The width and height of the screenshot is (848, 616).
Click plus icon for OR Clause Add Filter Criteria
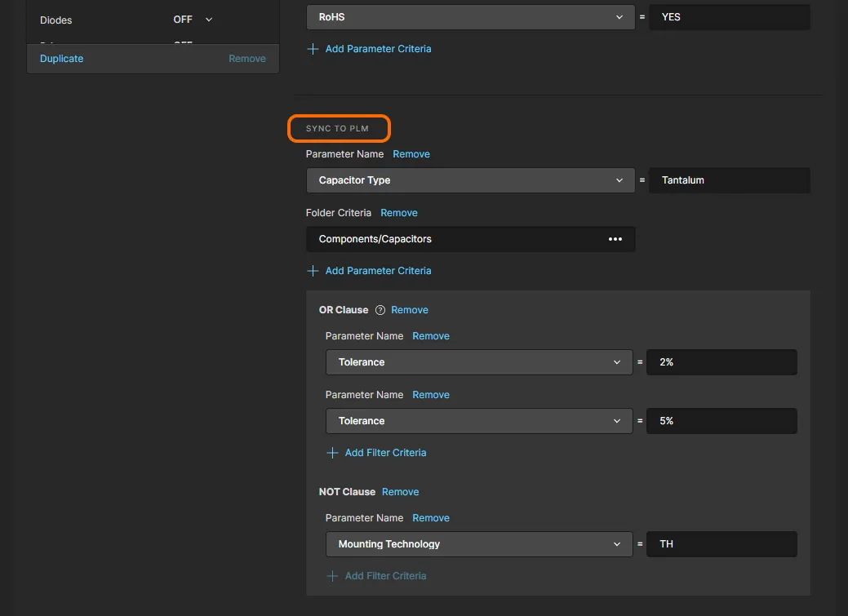click(332, 453)
